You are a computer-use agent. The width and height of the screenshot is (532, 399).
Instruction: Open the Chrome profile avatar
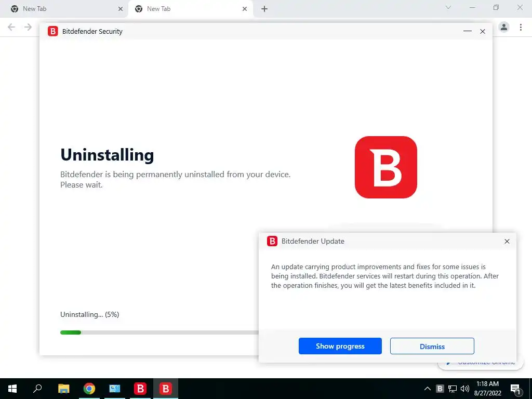coord(504,27)
